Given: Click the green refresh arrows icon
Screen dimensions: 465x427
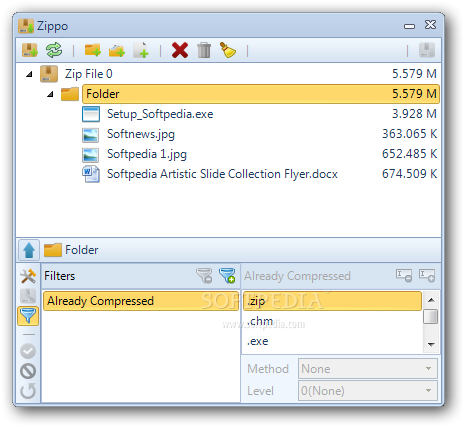Looking at the screenshot, I should click(x=54, y=50).
